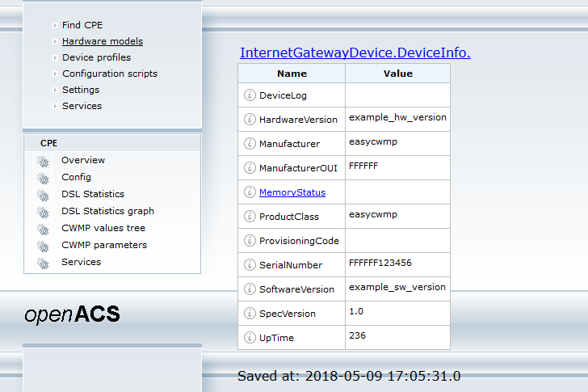Select the example_hw_version value
Image resolution: width=588 pixels, height=392 pixels.
(x=397, y=117)
